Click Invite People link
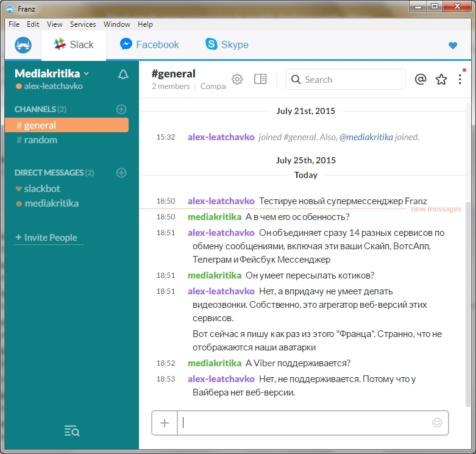476x454 pixels. tap(49, 238)
